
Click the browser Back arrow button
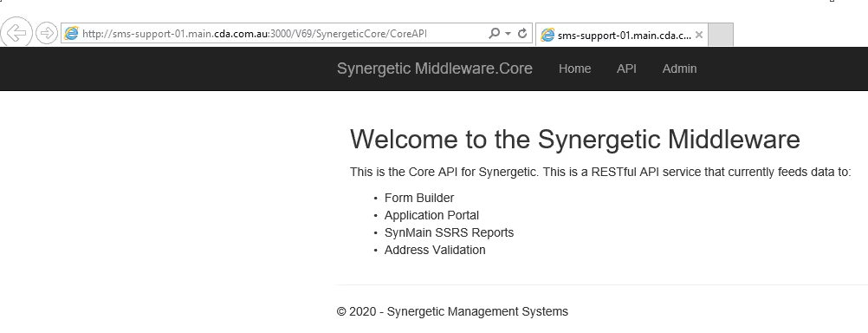16,33
